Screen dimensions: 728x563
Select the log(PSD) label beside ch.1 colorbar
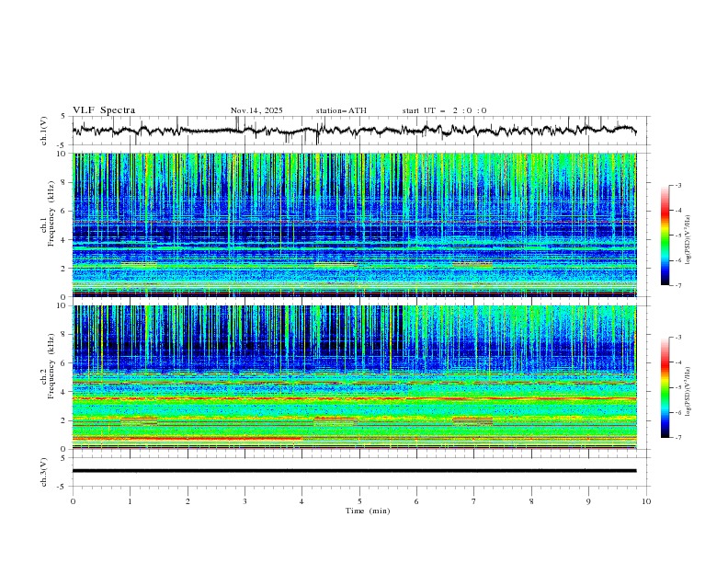click(x=688, y=240)
